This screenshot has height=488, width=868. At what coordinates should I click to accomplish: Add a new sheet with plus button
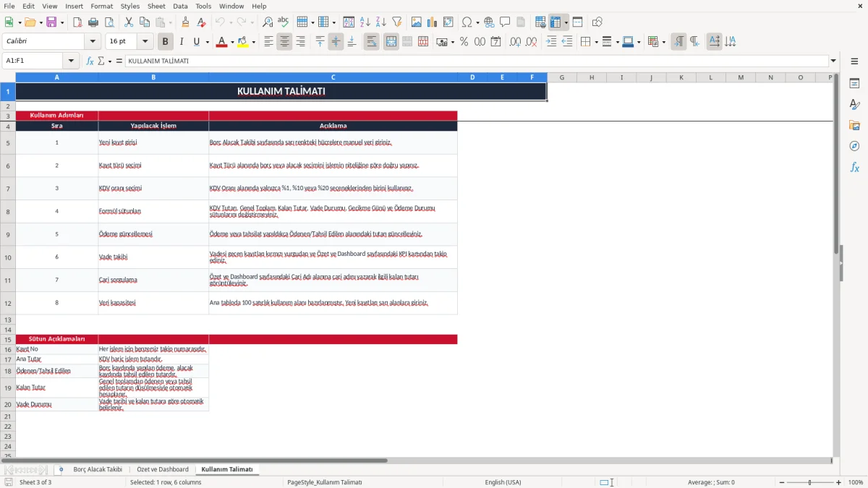coord(61,469)
